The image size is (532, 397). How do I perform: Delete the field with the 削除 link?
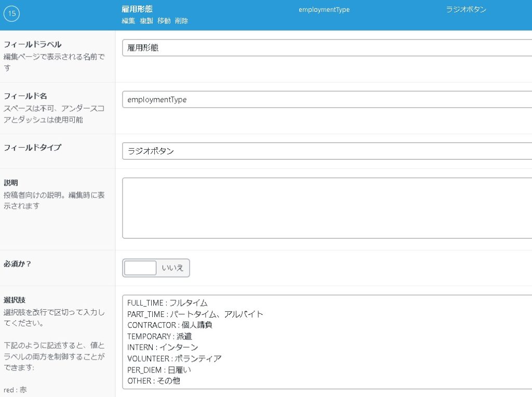tap(181, 21)
